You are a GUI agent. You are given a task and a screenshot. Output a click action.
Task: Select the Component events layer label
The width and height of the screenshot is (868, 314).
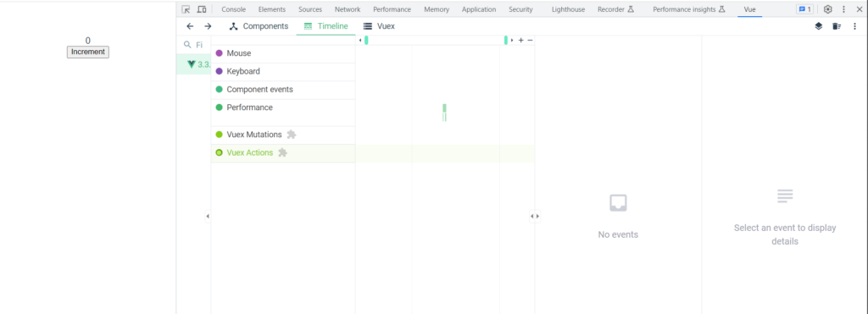tap(259, 89)
